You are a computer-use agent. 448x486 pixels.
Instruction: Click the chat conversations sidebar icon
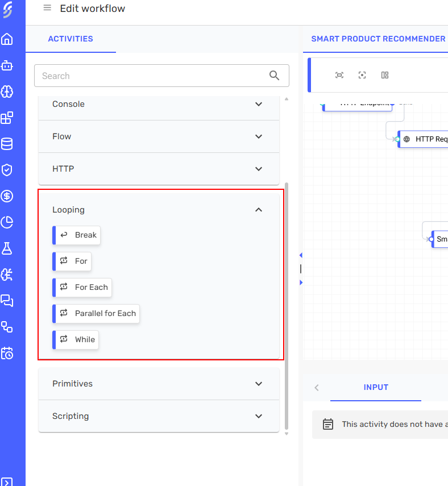pyautogui.click(x=7, y=300)
